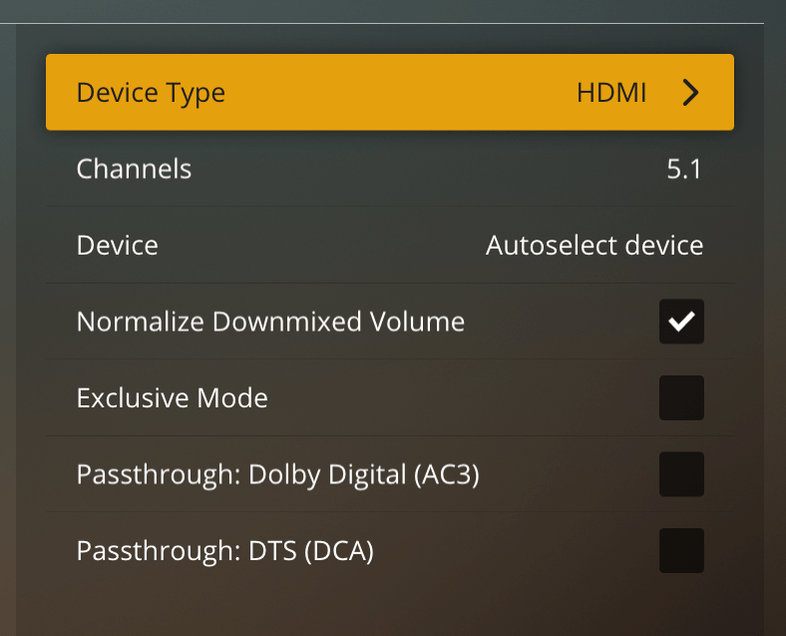
Task: Click the Exclusive Mode label text
Action: pyautogui.click(x=172, y=398)
